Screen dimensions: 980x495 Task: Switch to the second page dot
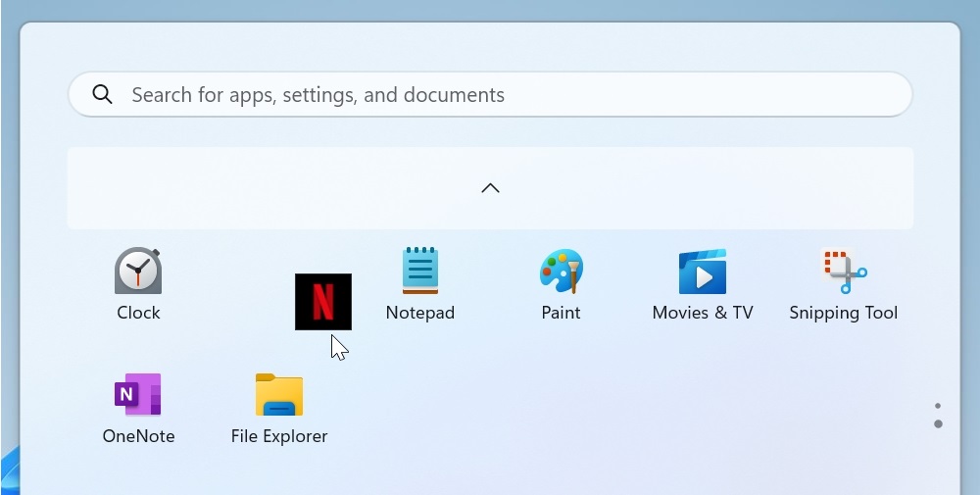pyautogui.click(x=938, y=423)
